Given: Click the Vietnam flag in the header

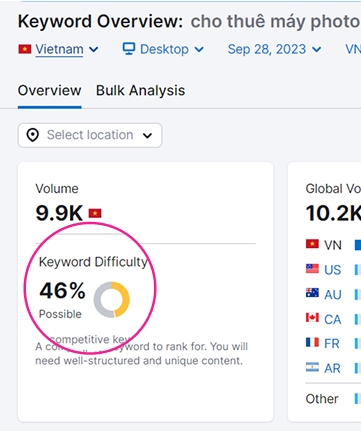Looking at the screenshot, I should [25, 49].
